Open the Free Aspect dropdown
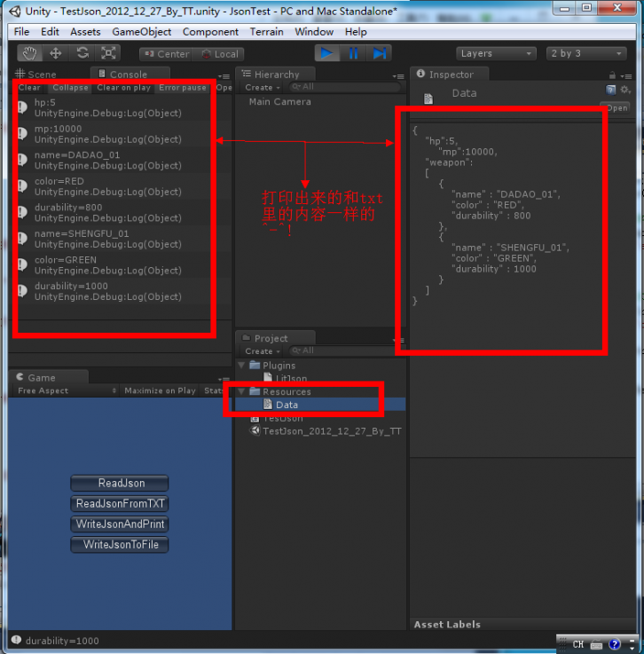The height and width of the screenshot is (654, 644). [67, 390]
